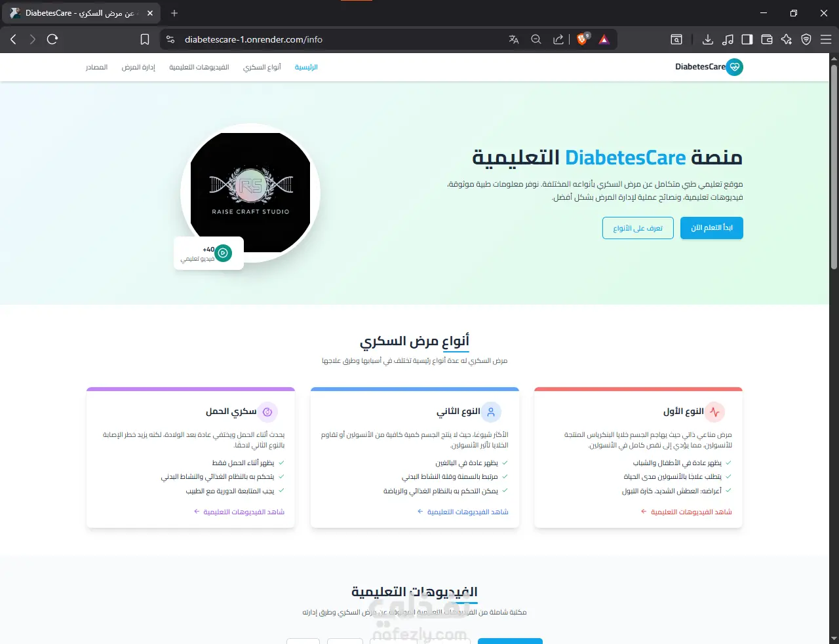
Task: Click the النوع الأول heartbeat icon
Action: (x=714, y=412)
